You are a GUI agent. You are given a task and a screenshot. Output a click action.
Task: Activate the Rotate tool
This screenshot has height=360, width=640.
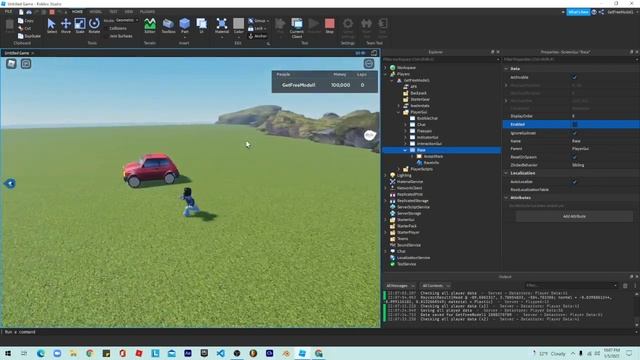tap(94, 26)
